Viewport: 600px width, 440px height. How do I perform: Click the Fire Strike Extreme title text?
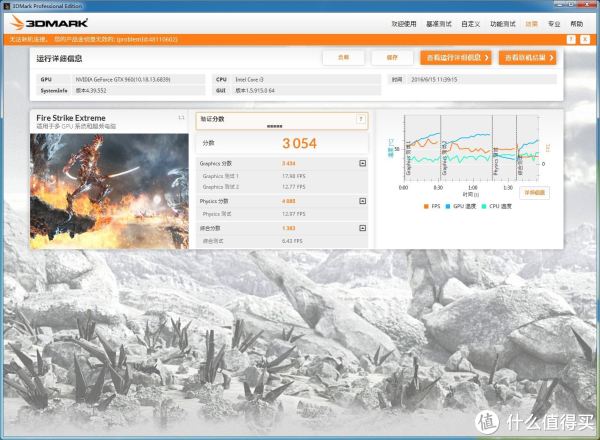click(71, 118)
